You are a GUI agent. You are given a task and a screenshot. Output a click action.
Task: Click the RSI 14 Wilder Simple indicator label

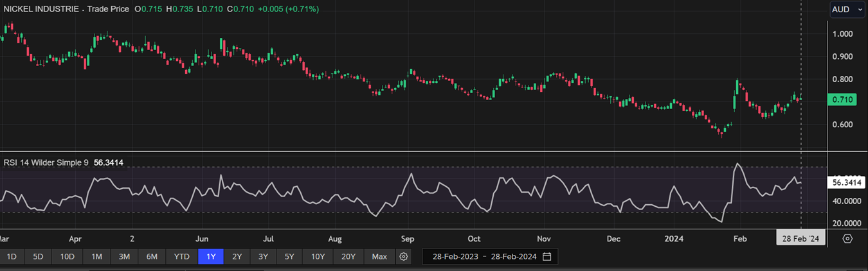click(46, 163)
